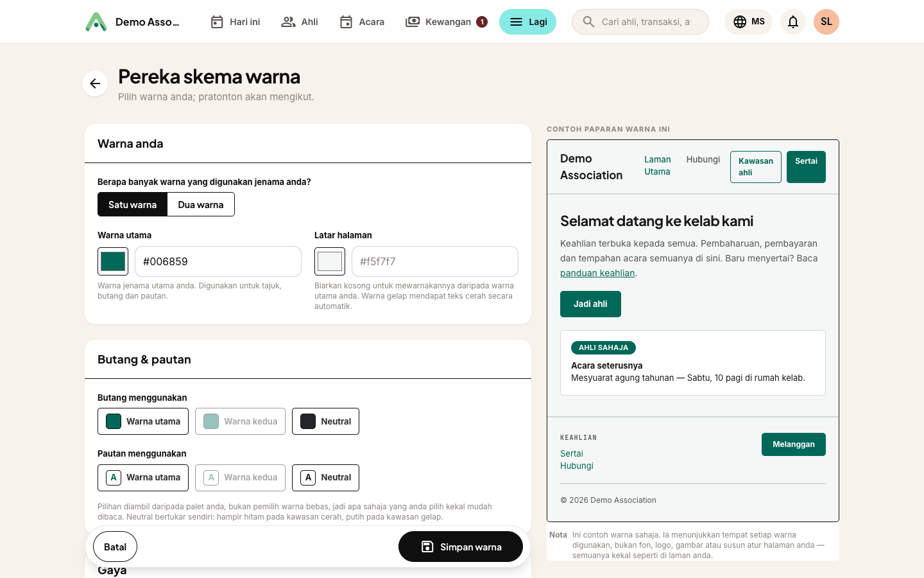
Task: Select Satu warna option
Action: click(x=133, y=204)
